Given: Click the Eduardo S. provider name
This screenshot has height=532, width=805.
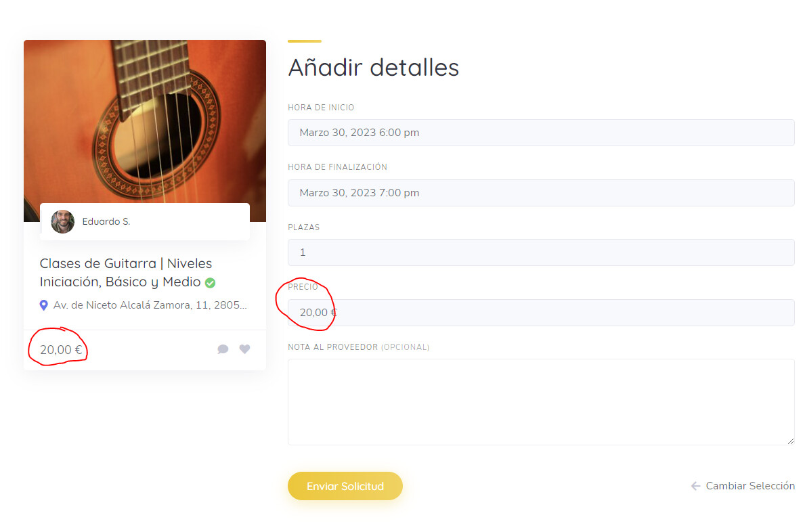Looking at the screenshot, I should 106,221.
